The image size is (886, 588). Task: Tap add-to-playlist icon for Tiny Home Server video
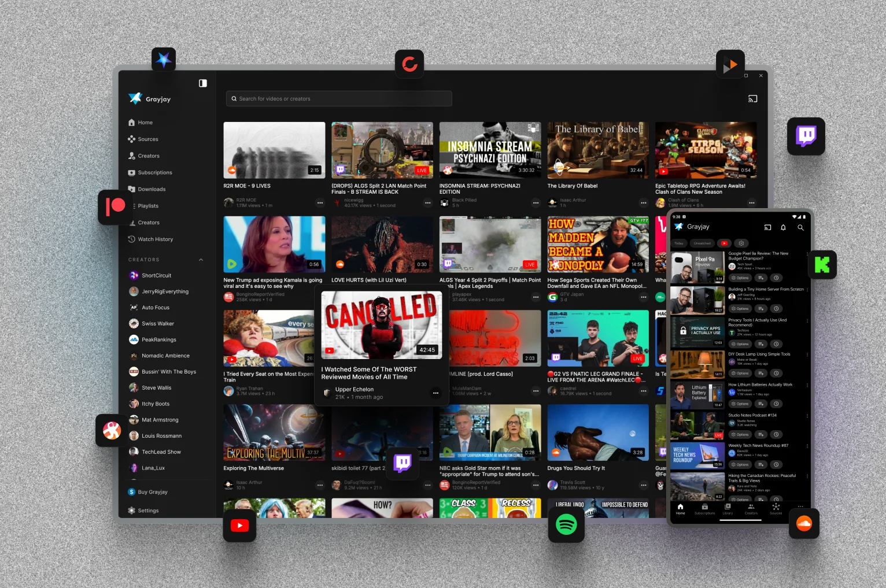point(761,309)
